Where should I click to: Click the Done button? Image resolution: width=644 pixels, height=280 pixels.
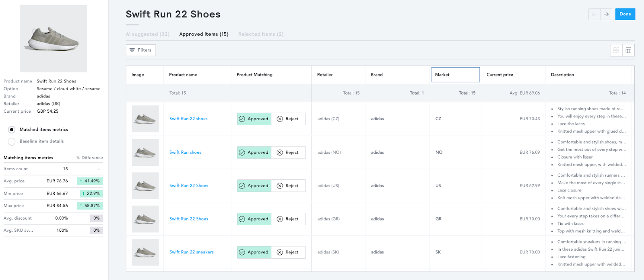click(x=625, y=14)
